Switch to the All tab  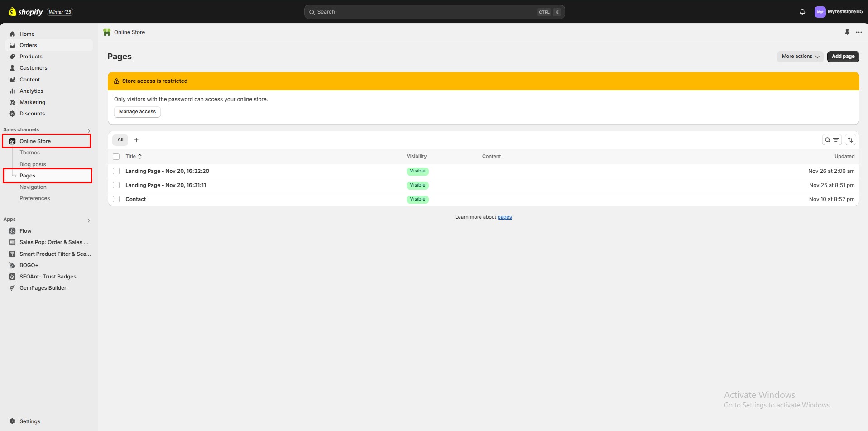click(x=120, y=139)
